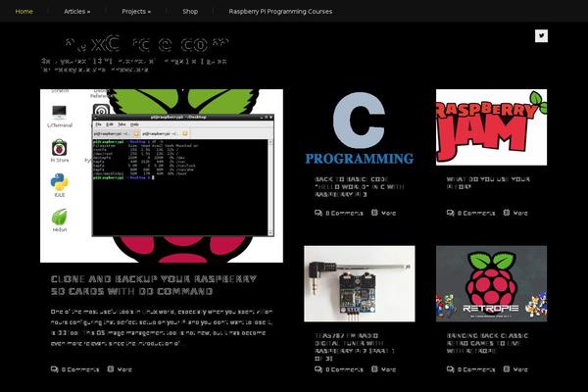
Task: Click the More link under the Clone and Backup article
Action: 124,369
